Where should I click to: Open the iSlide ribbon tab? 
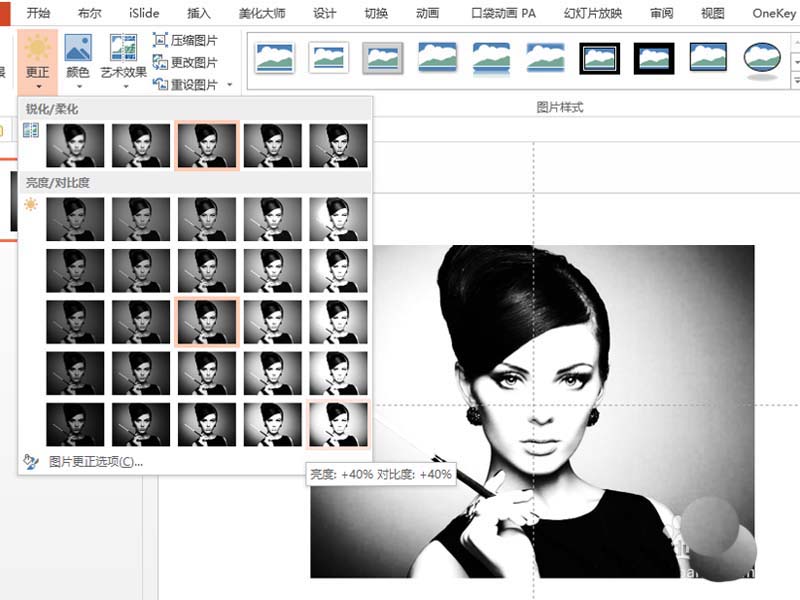(x=144, y=13)
